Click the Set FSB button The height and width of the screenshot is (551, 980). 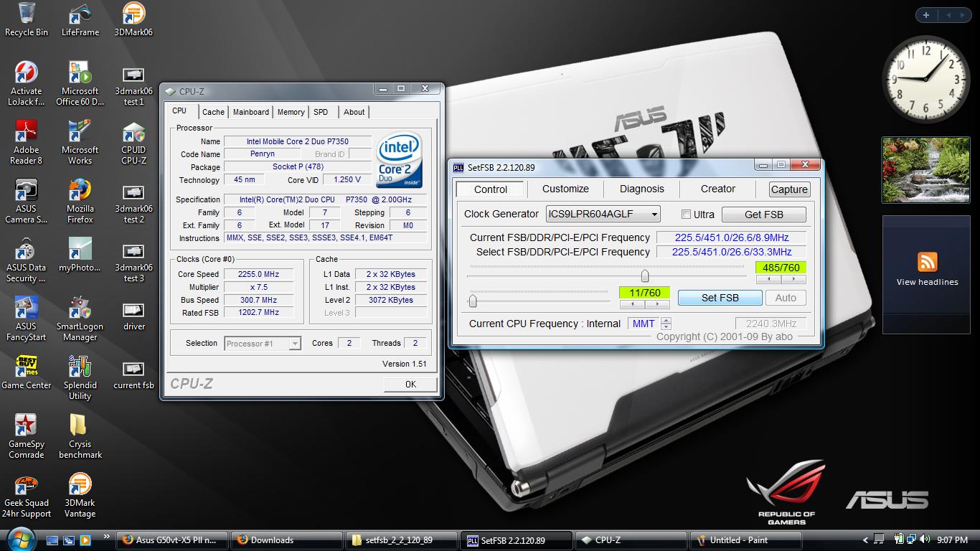click(720, 298)
